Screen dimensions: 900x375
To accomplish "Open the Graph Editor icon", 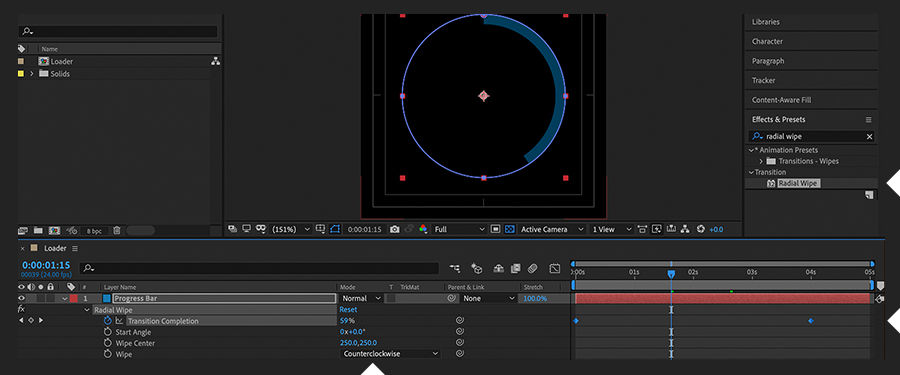I will [554, 268].
